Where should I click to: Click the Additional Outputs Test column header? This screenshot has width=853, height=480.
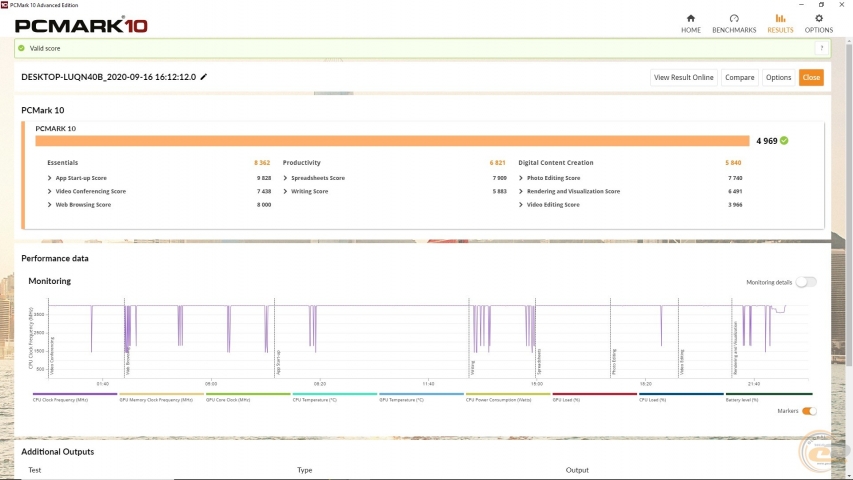point(34,470)
